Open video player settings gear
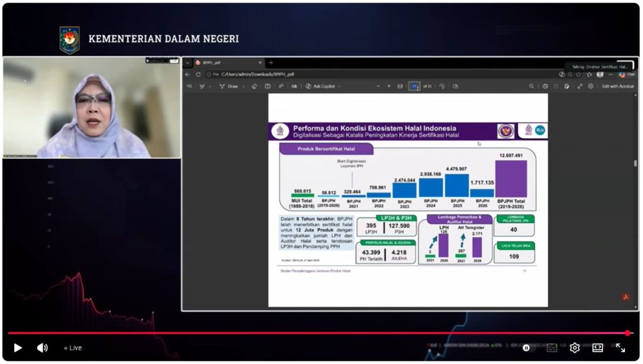 click(x=575, y=348)
